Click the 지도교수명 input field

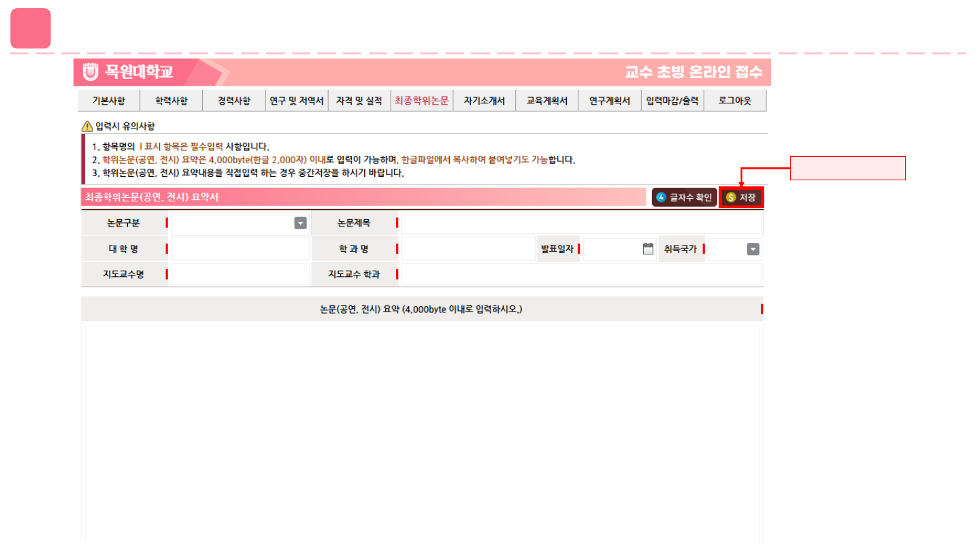tap(240, 275)
